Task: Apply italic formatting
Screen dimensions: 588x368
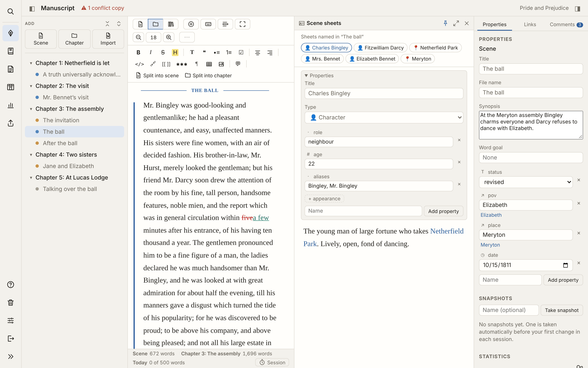Action: pyautogui.click(x=151, y=52)
